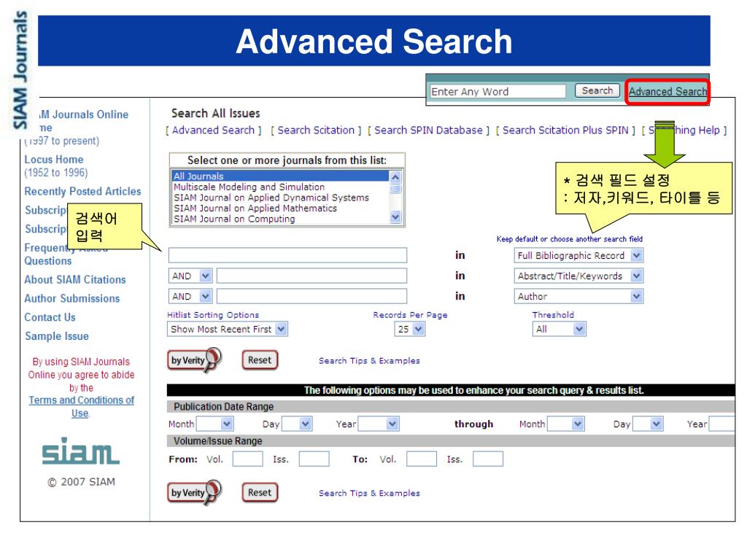747x560 pixels.
Task: Open Recently Posted Articles link
Action: point(83,192)
